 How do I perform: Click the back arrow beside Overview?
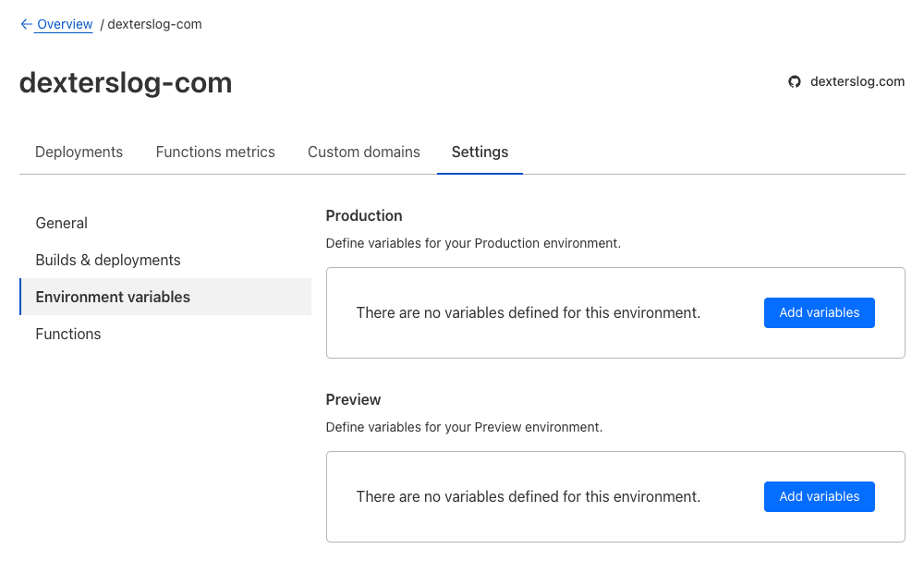pos(27,24)
